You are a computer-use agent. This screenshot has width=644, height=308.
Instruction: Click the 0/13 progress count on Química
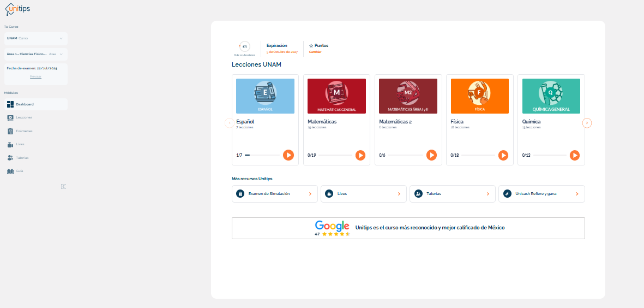(527, 156)
